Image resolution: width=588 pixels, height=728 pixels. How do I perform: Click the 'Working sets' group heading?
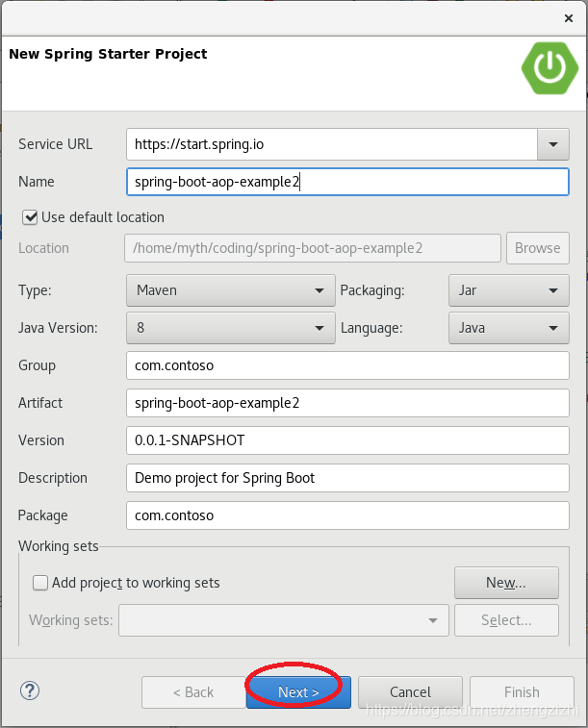(59, 546)
